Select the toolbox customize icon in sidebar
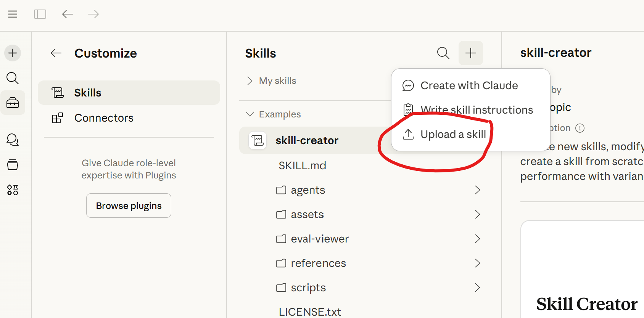644x318 pixels. pyautogui.click(x=13, y=103)
